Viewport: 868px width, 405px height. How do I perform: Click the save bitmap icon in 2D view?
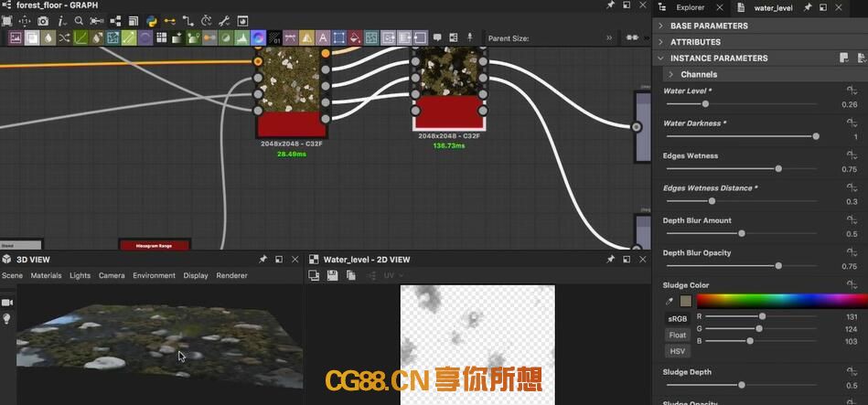pyautogui.click(x=332, y=275)
